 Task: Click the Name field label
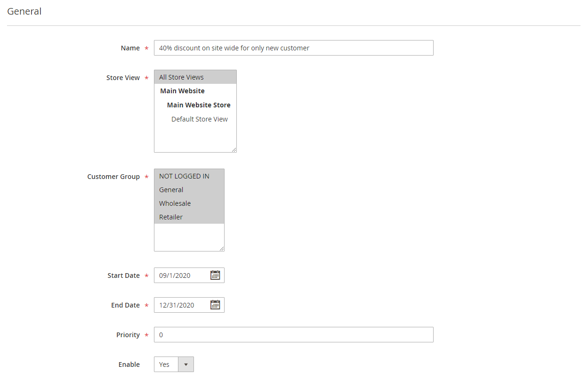point(130,48)
